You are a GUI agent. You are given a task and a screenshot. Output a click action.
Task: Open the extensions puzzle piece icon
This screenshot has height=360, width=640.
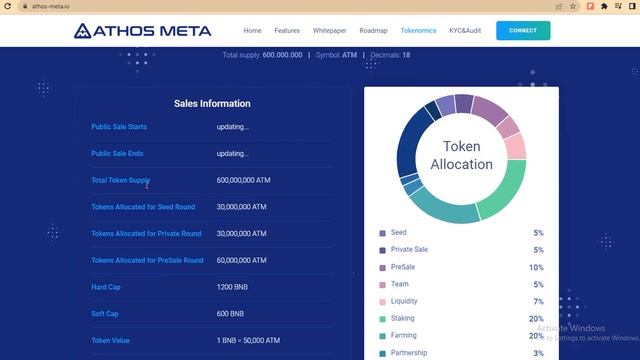click(604, 6)
